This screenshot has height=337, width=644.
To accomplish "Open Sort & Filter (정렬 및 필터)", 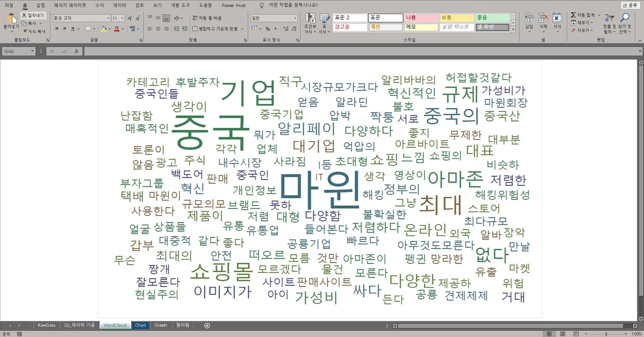I will click(x=608, y=23).
